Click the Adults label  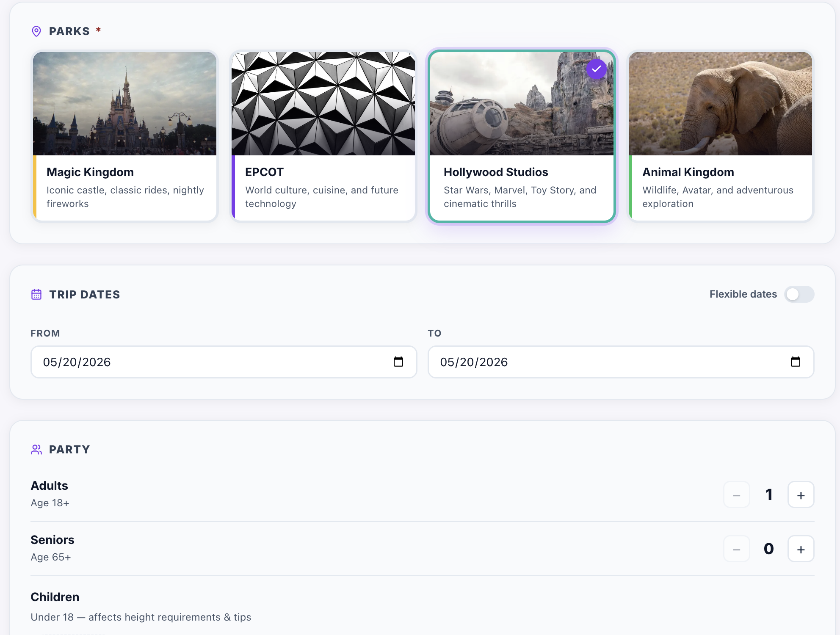click(50, 486)
